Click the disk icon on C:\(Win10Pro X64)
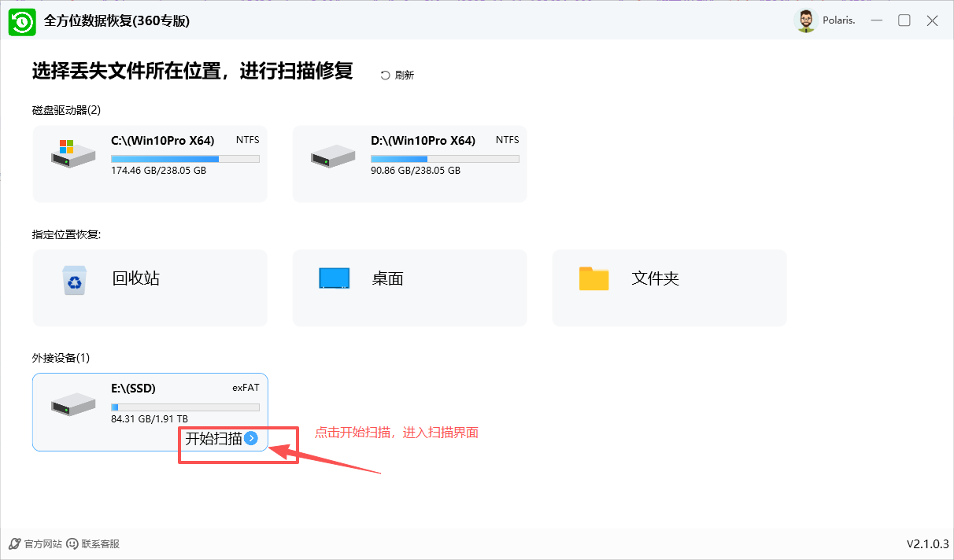This screenshot has width=954, height=560. pos(72,155)
